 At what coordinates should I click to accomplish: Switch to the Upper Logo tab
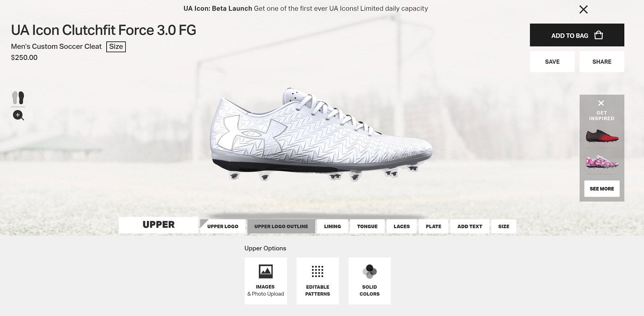click(x=223, y=226)
